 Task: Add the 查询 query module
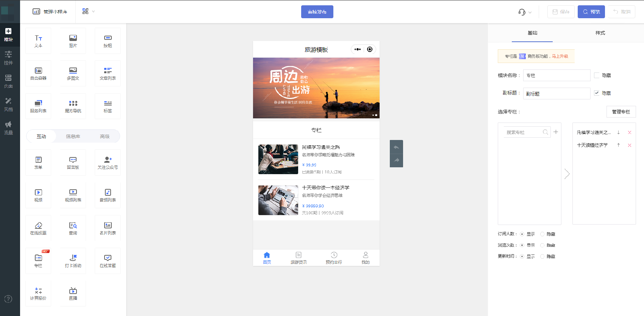[x=73, y=228]
